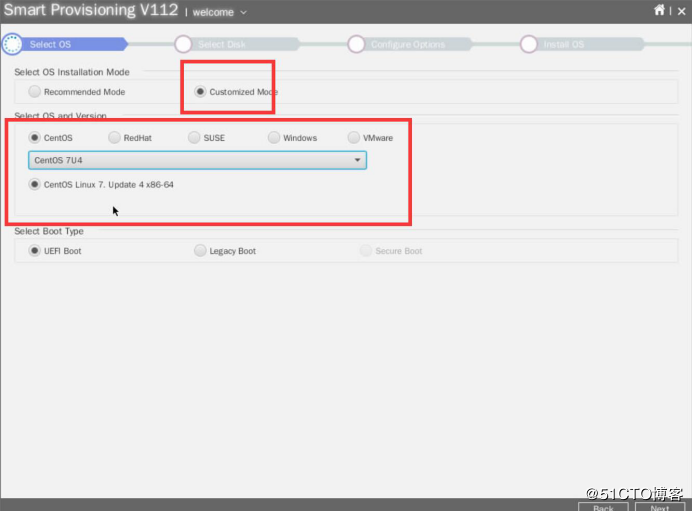The image size is (693, 511).
Task: Click the Configure Options step circle icon
Action: click(x=356, y=44)
